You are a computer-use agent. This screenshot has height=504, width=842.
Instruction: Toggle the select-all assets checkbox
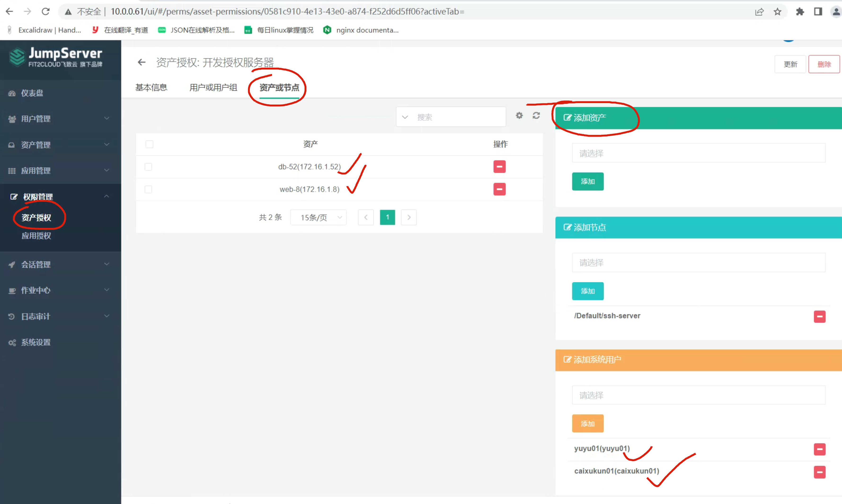[149, 144]
